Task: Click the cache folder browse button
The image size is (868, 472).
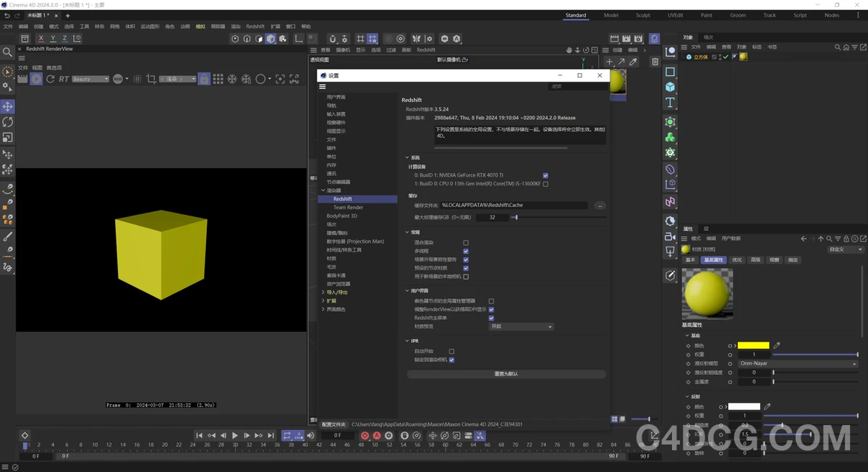Action: click(x=599, y=206)
